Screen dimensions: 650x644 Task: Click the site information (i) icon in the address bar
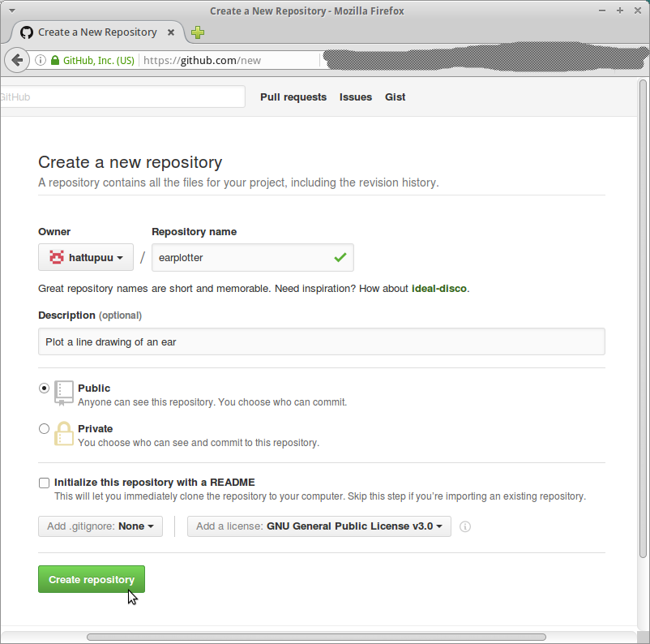pyautogui.click(x=41, y=61)
